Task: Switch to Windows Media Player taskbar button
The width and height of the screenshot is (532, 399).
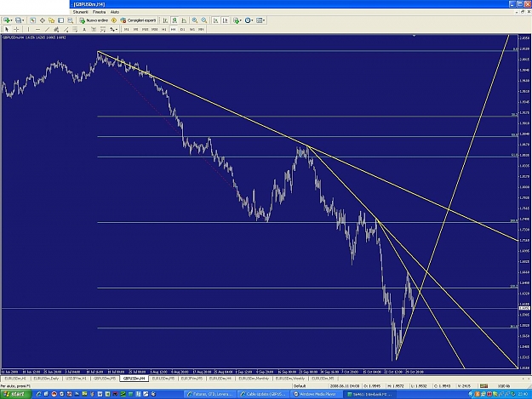Action: point(315,394)
